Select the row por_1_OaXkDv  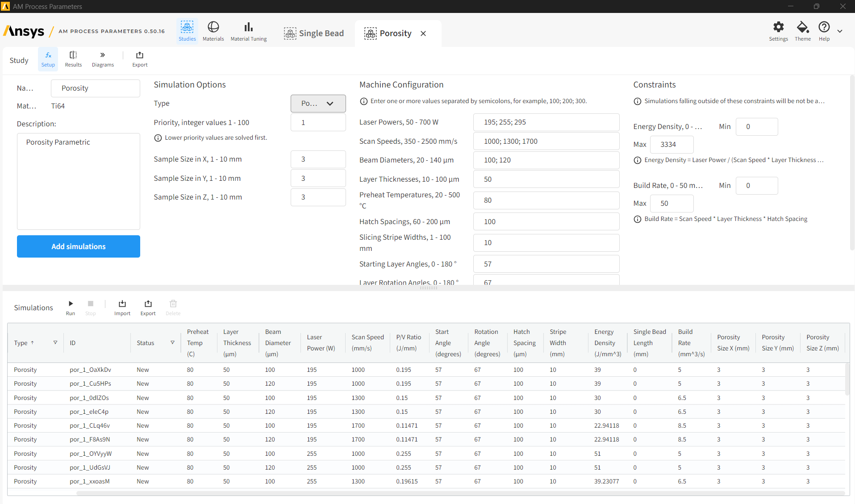click(426, 370)
